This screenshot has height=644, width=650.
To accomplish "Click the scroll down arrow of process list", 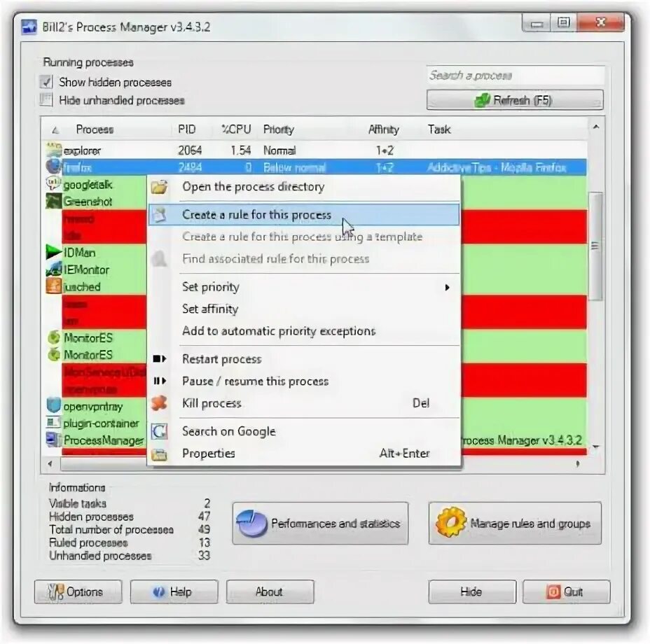I will pos(595,447).
